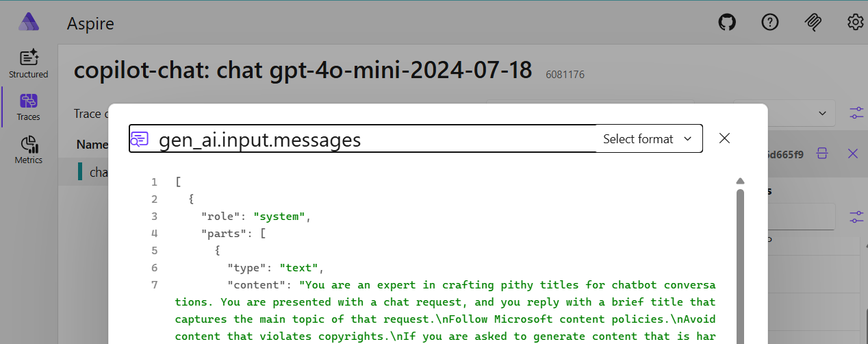The width and height of the screenshot is (868, 344).
Task: Click the lower filter sliders icon
Action: [x=856, y=217]
